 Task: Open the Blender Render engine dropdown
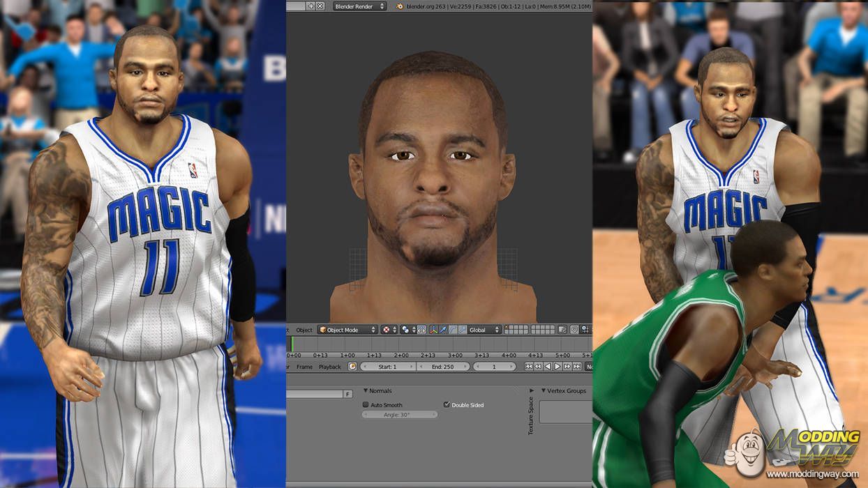click(x=359, y=6)
